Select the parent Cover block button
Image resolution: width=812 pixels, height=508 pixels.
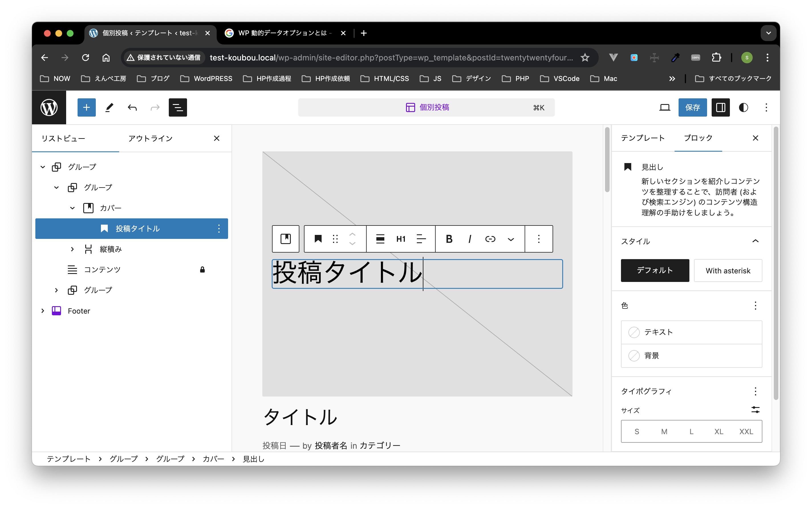click(286, 239)
